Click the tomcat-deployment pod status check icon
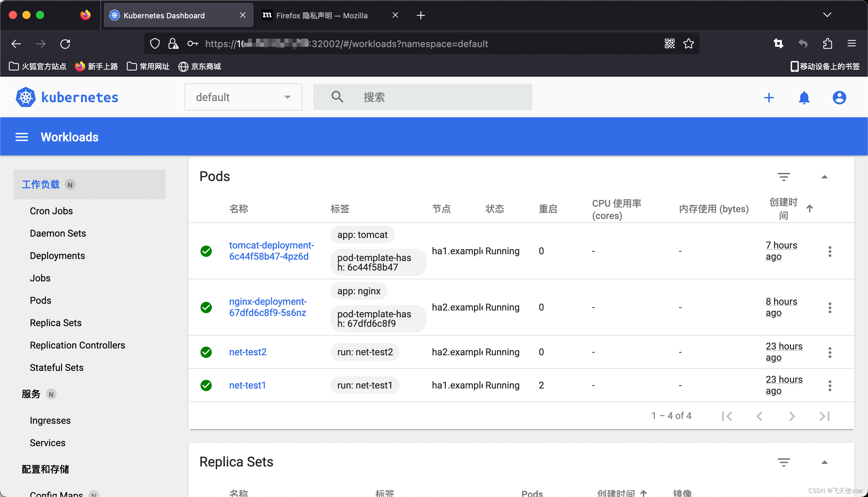This screenshot has height=497, width=868. pos(206,251)
